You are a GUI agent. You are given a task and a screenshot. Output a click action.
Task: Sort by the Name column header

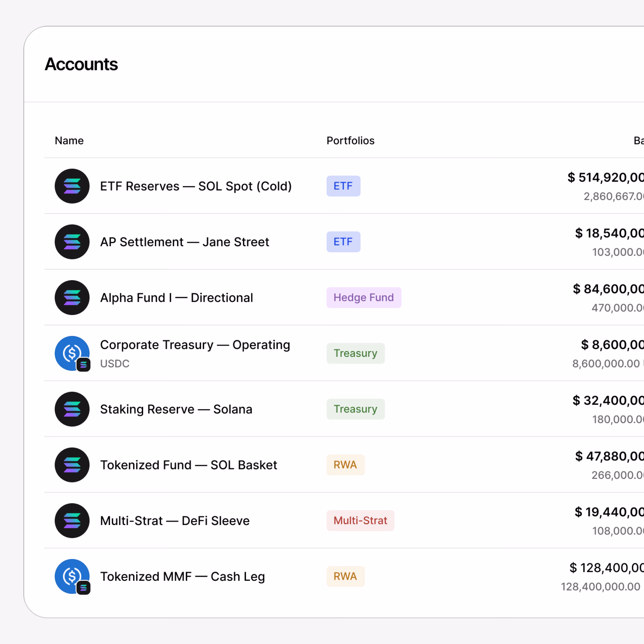69,141
